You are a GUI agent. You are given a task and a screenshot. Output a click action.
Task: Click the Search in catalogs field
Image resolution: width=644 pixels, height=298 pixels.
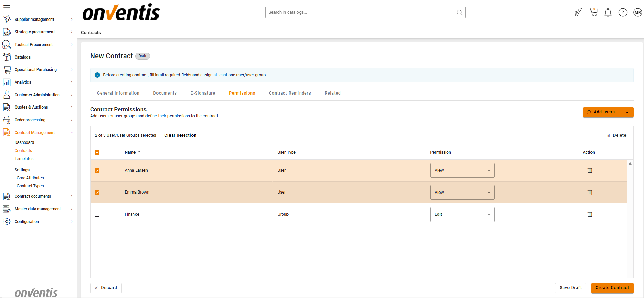coord(360,12)
